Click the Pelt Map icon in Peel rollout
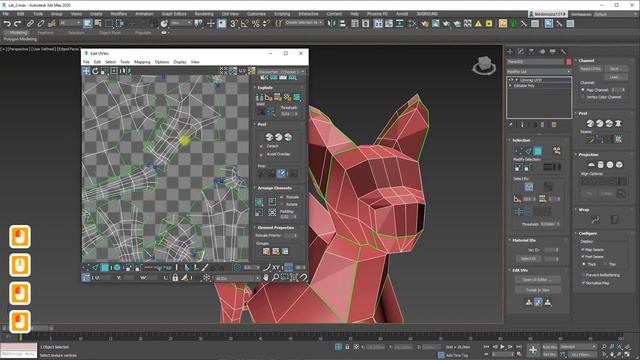Screen dimensions: 640x360 [618, 123]
